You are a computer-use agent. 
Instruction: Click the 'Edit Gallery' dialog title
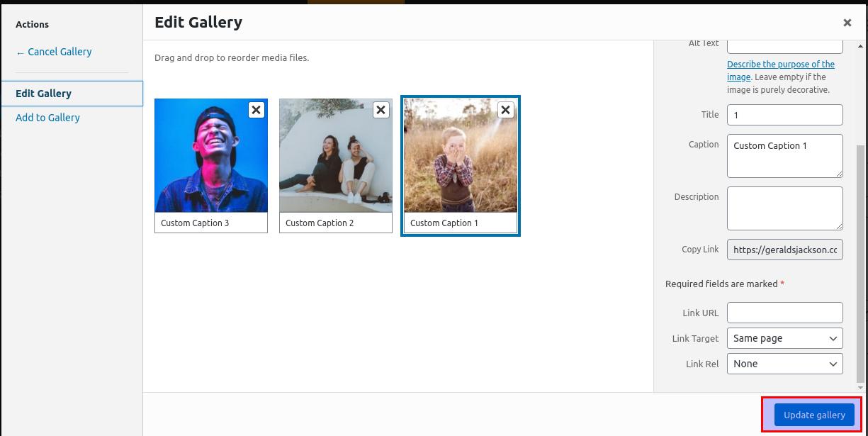coord(198,22)
